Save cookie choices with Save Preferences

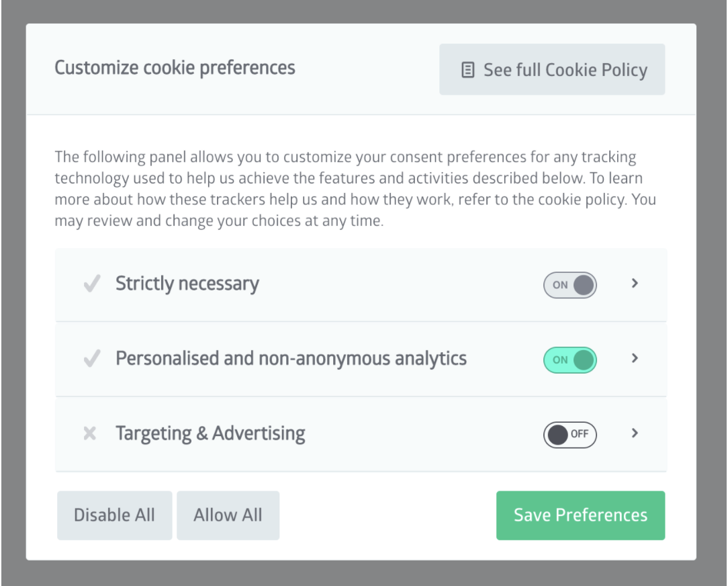point(580,515)
